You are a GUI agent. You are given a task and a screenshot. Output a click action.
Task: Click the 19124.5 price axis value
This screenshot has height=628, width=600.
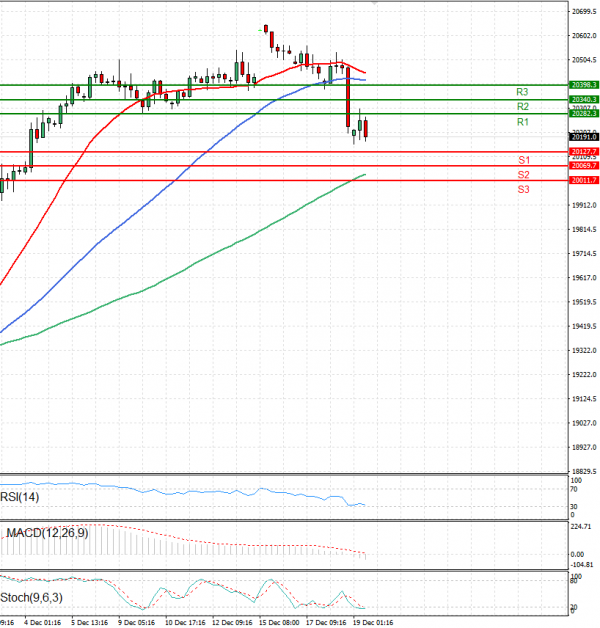[x=584, y=399]
